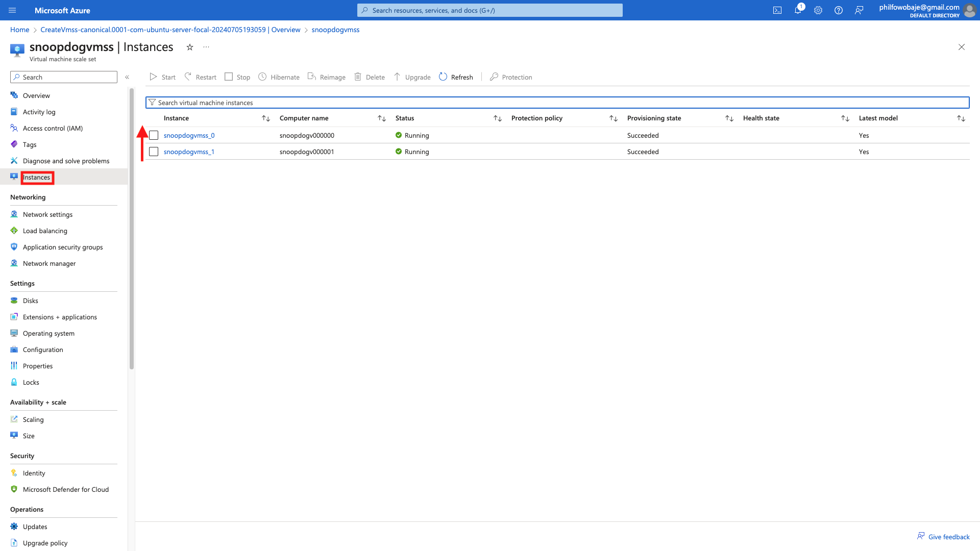Open the notifications bell

tap(798, 10)
